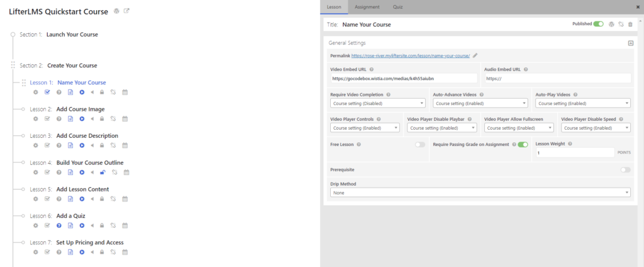Click drip calendar icon under Lesson 5

tap(125, 199)
